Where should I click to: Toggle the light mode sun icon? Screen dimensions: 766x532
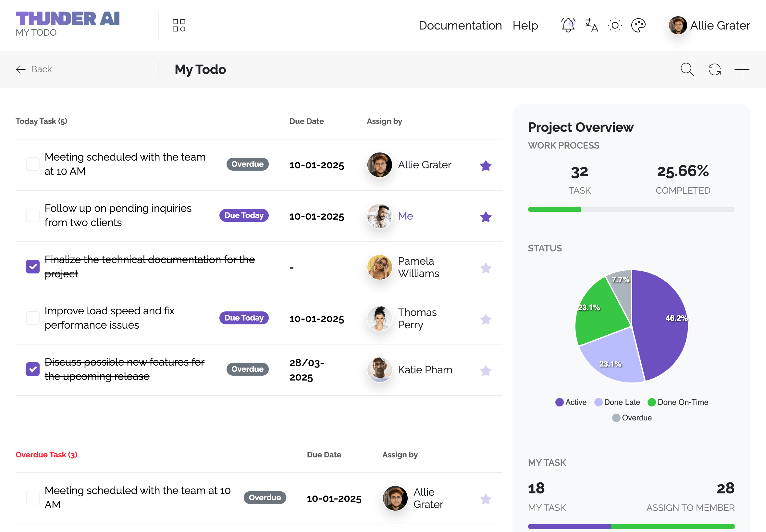(615, 25)
